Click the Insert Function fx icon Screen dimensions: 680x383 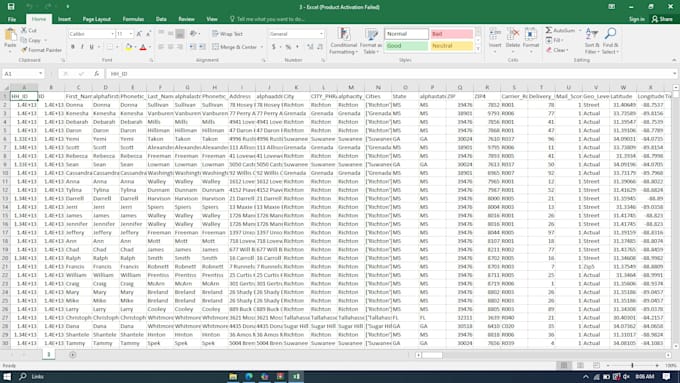97,74
